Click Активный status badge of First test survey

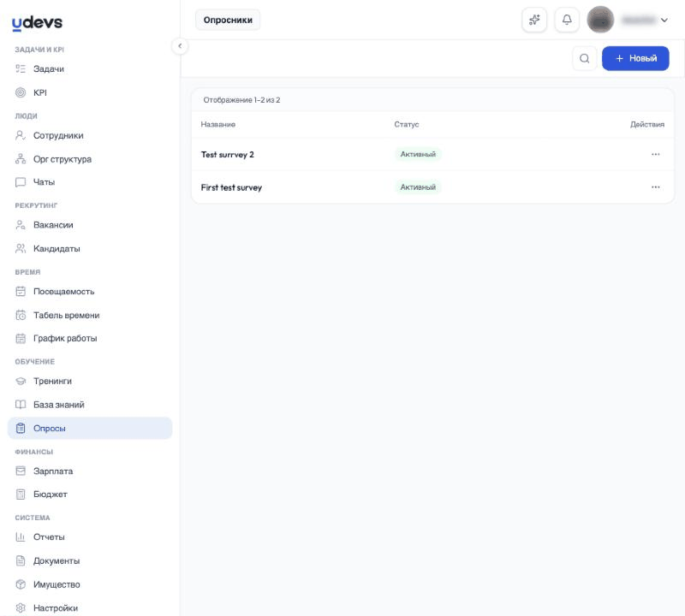[418, 187]
